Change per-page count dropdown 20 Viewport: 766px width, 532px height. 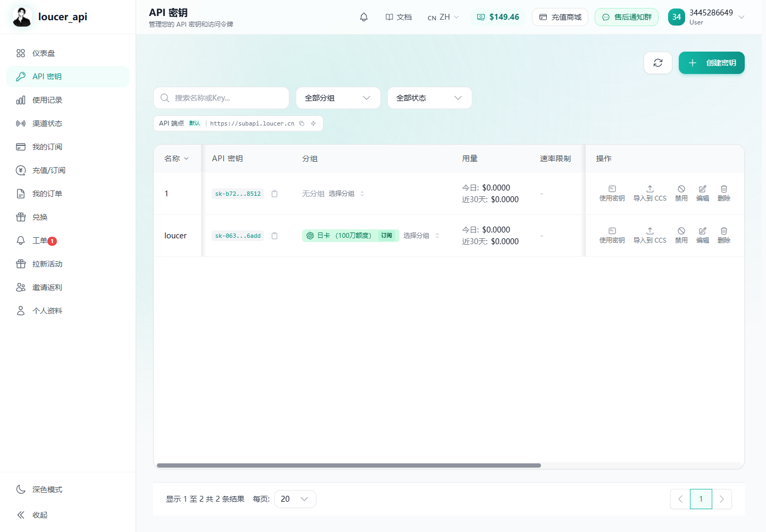tap(295, 499)
